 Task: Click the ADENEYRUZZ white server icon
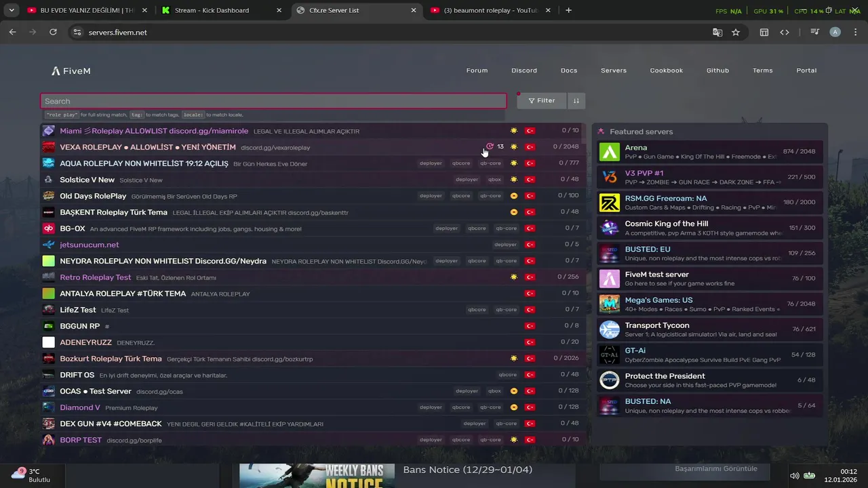coord(49,342)
